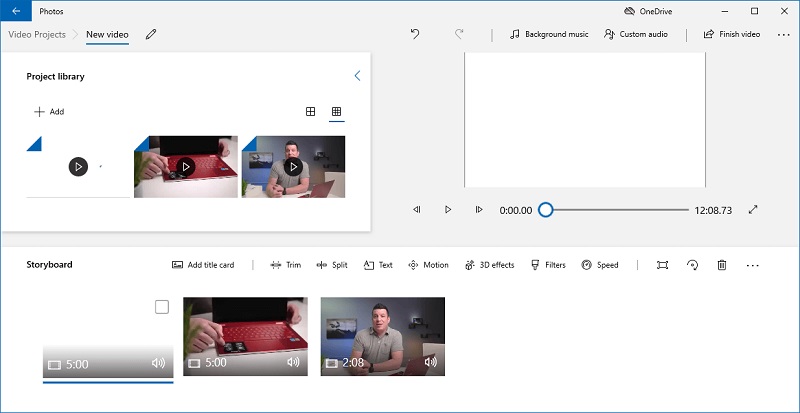Click the remove black bars icon

tap(662, 265)
